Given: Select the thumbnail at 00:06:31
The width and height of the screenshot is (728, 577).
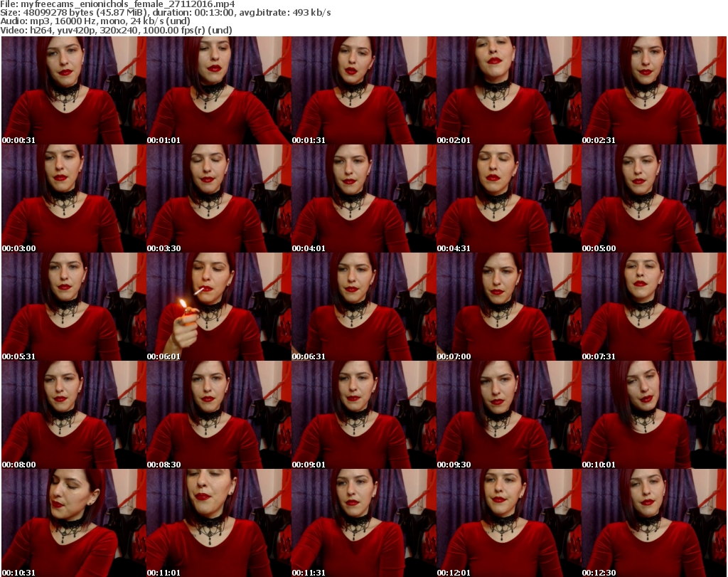Looking at the screenshot, I should click(x=363, y=307).
